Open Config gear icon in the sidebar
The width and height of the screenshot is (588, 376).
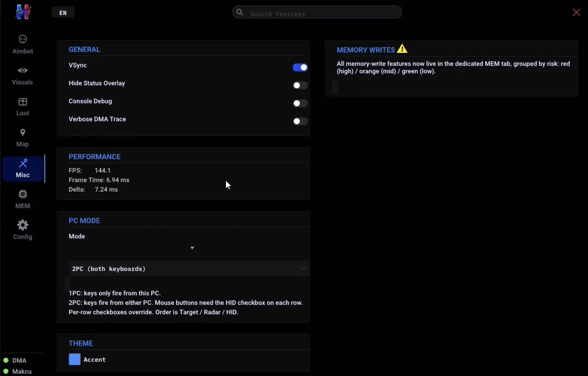pyautogui.click(x=23, y=225)
